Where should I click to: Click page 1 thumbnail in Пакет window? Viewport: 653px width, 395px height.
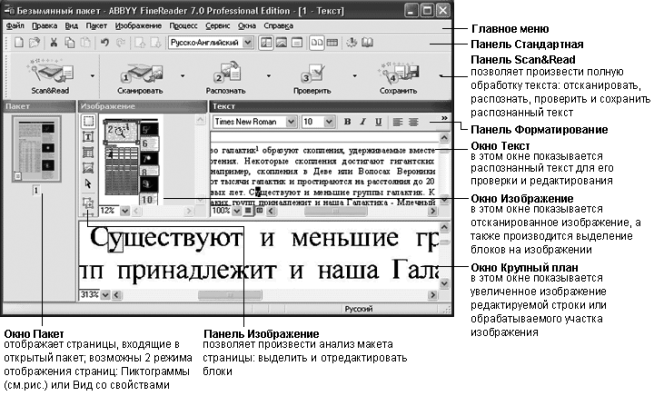pos(37,149)
